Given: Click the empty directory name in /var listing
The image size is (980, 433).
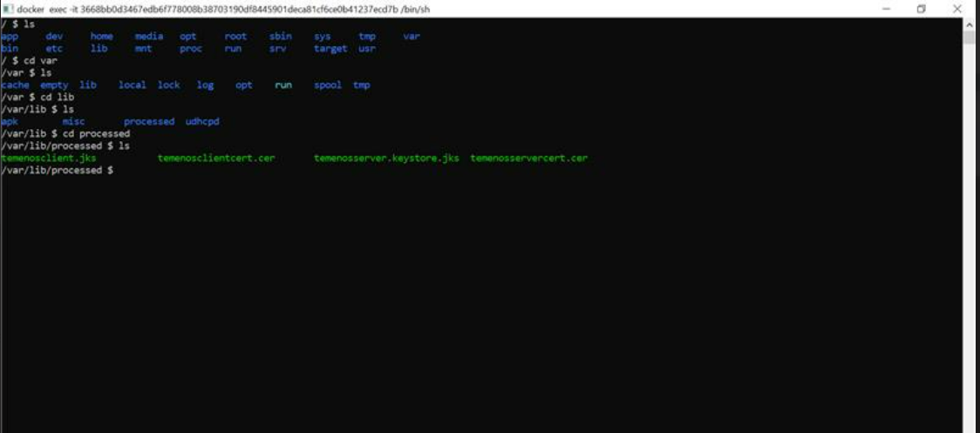Looking at the screenshot, I should click(54, 85).
